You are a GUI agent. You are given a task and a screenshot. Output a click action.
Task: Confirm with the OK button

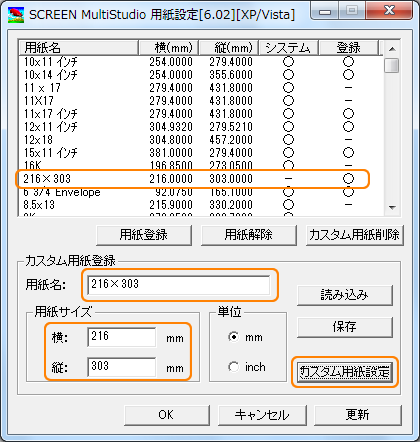point(167,415)
